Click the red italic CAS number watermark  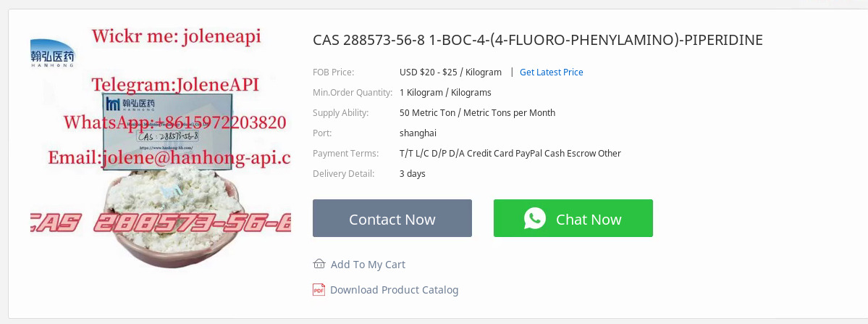pyautogui.click(x=161, y=224)
